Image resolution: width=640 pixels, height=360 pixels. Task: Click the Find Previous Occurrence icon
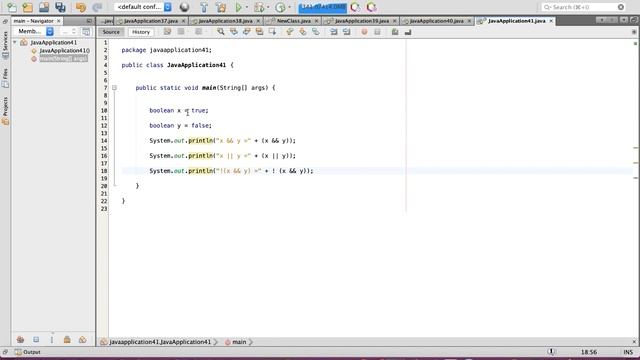(234, 32)
